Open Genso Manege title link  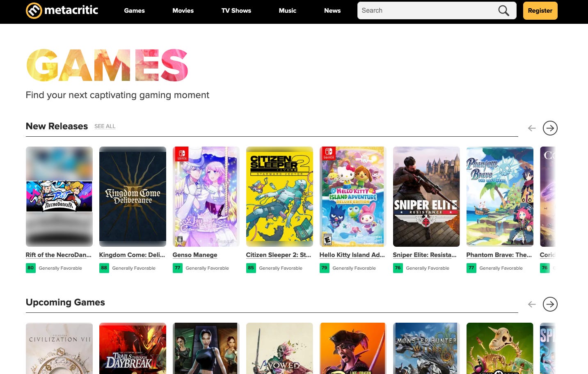[x=195, y=255]
